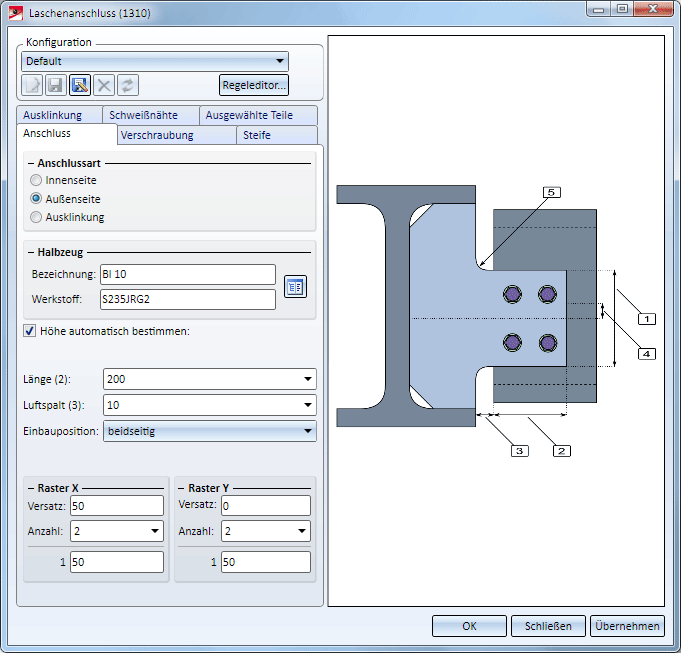Screen dimensions: 681x653
Task: Open the Länge (2) dropdown list
Action: point(306,380)
